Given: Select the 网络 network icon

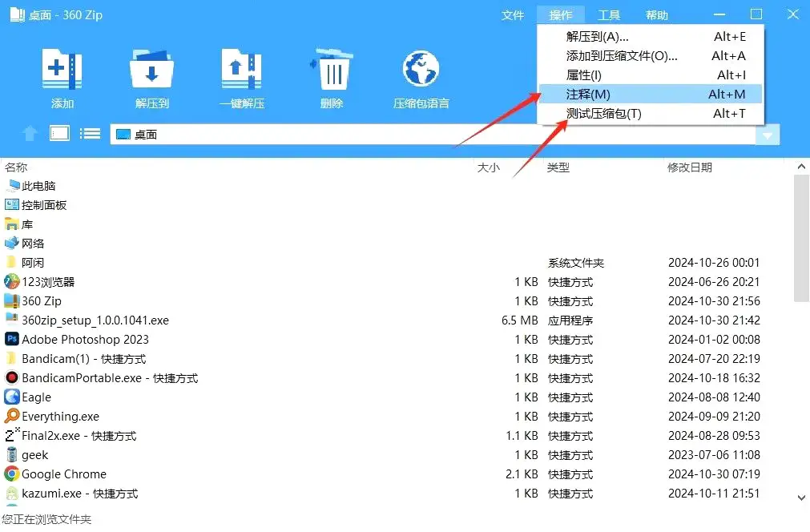Looking at the screenshot, I should 12,243.
